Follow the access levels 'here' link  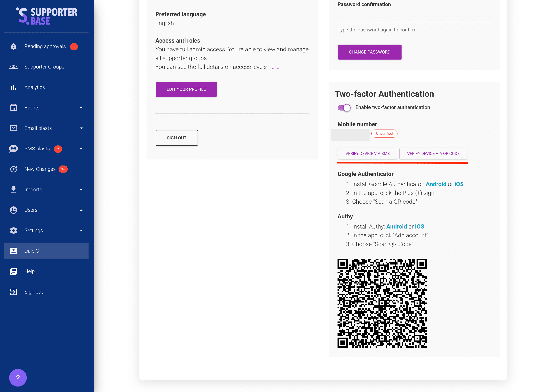click(273, 67)
